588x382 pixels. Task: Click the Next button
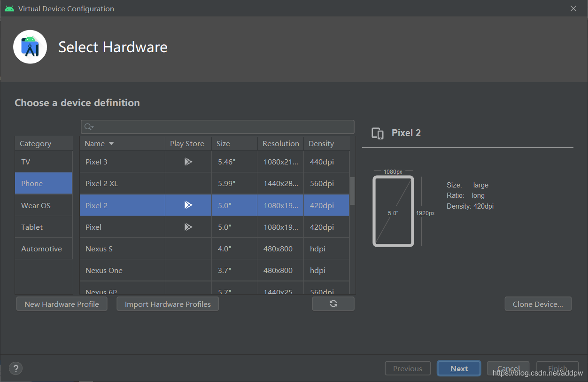[459, 368]
